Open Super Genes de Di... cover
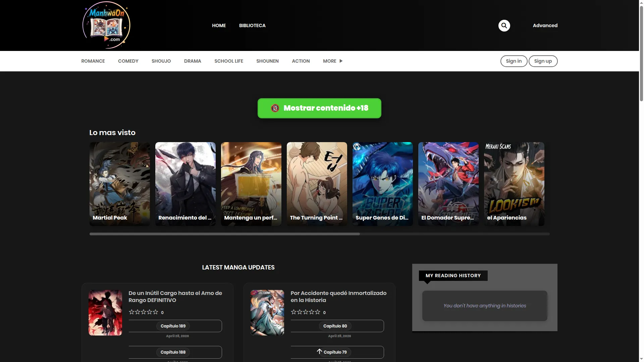644x362 pixels. [x=383, y=184]
